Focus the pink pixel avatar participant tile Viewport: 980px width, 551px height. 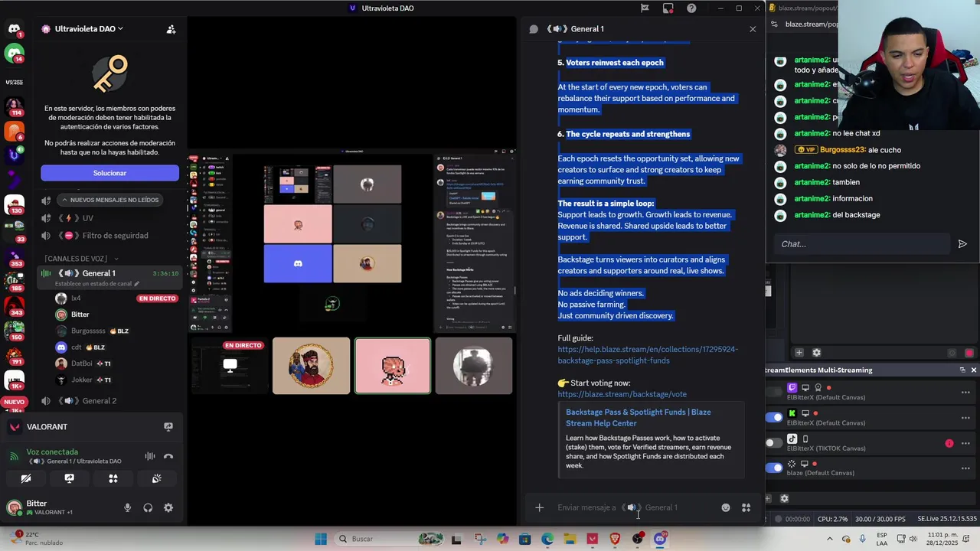pyautogui.click(x=393, y=366)
